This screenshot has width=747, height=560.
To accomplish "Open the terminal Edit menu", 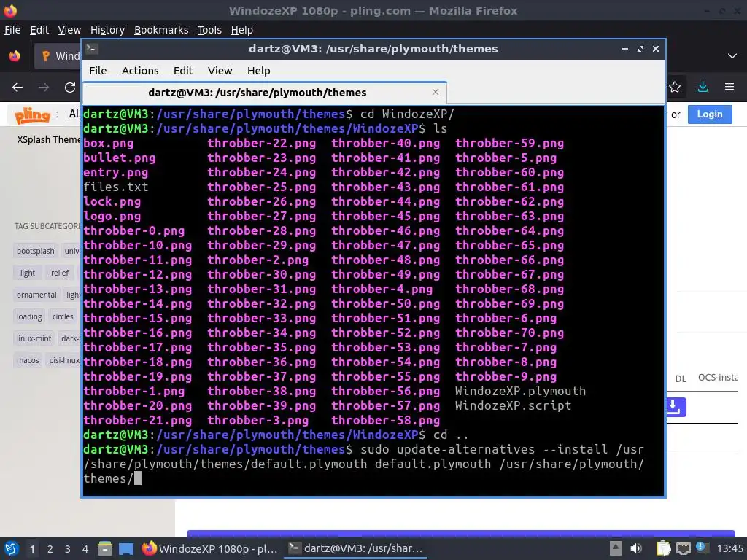I will coord(183,71).
